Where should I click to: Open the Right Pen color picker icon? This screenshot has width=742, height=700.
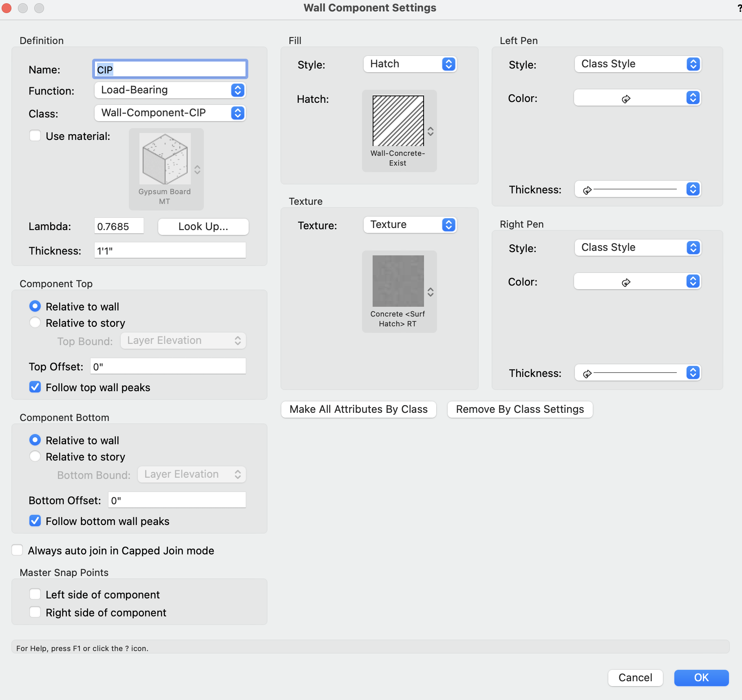(x=627, y=281)
